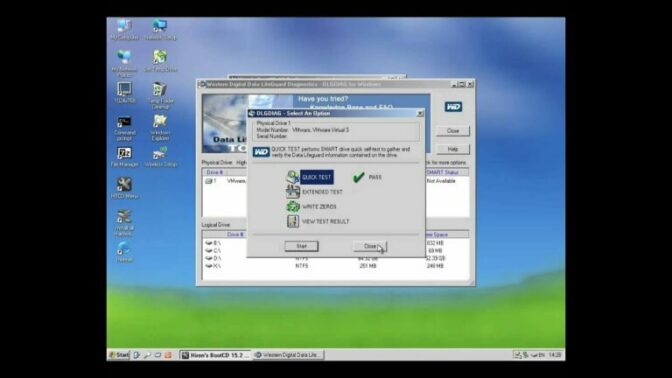Click the Close button in Select An Option dialog
672x378 pixels.
tap(370, 246)
